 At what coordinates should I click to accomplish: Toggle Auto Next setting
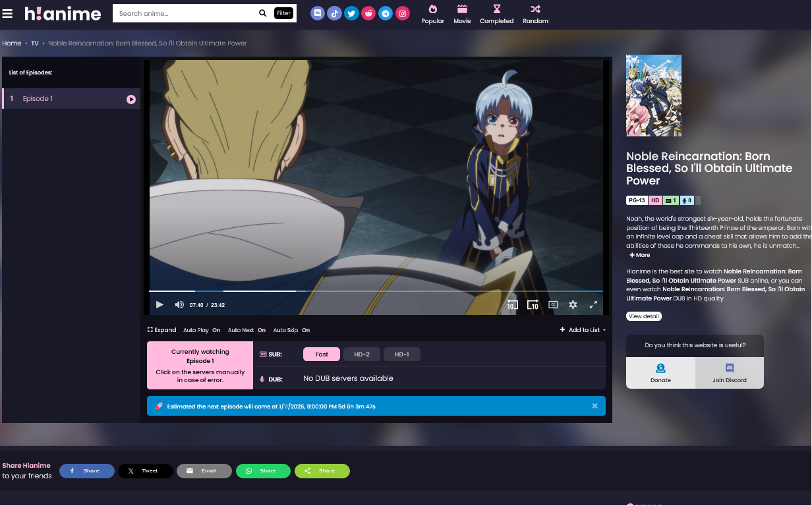pos(246,330)
